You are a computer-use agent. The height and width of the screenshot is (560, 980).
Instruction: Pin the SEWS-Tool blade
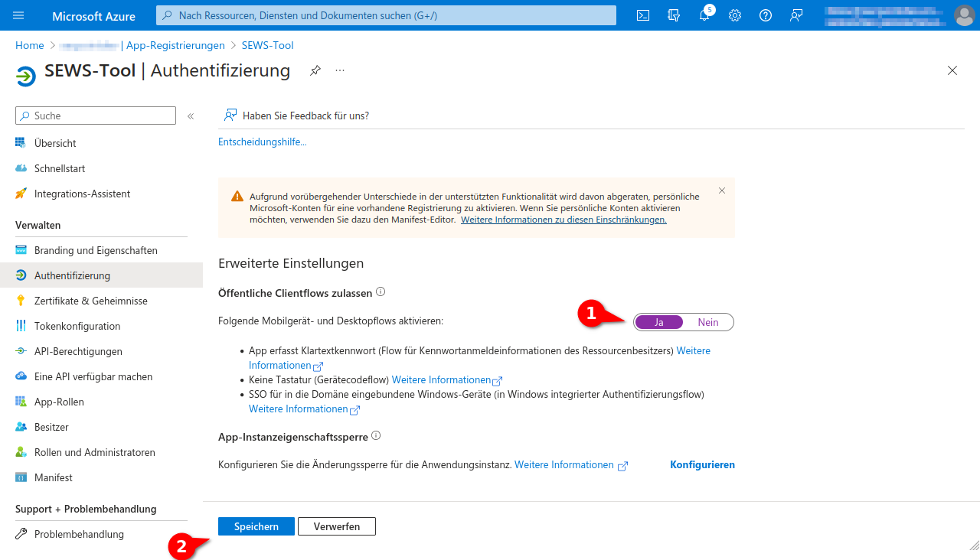click(315, 70)
